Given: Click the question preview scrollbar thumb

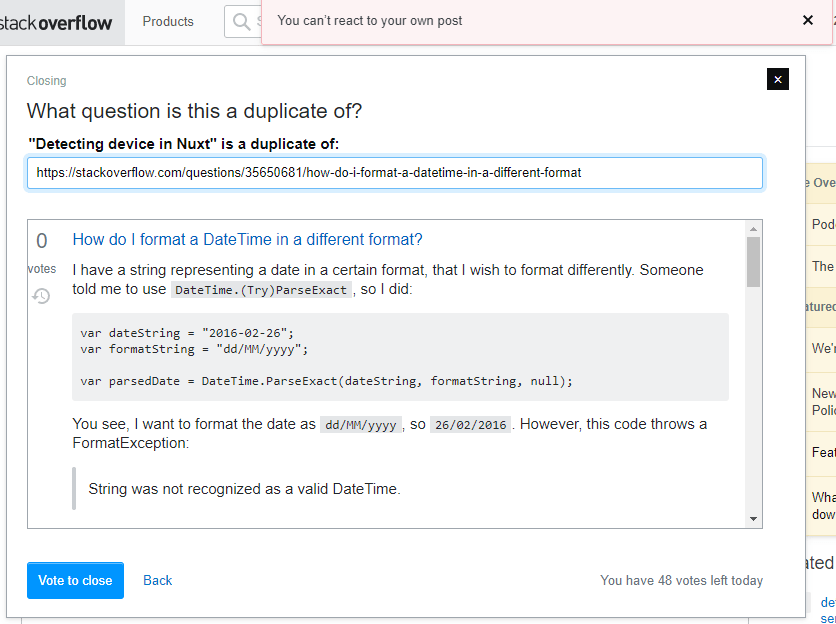Looking at the screenshot, I should (753, 260).
